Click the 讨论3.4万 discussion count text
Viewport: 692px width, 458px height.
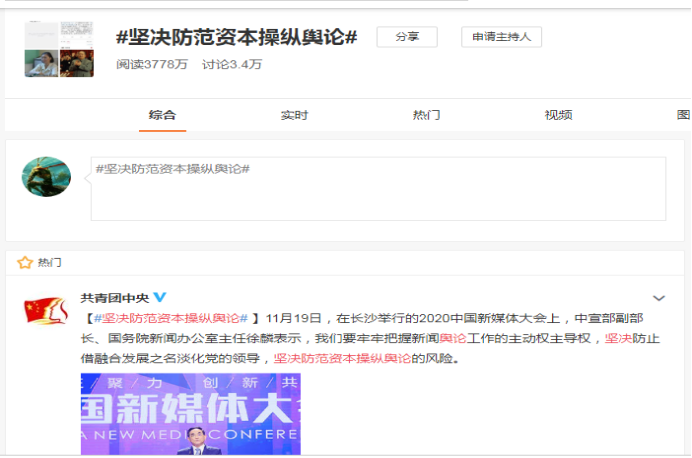(232, 64)
